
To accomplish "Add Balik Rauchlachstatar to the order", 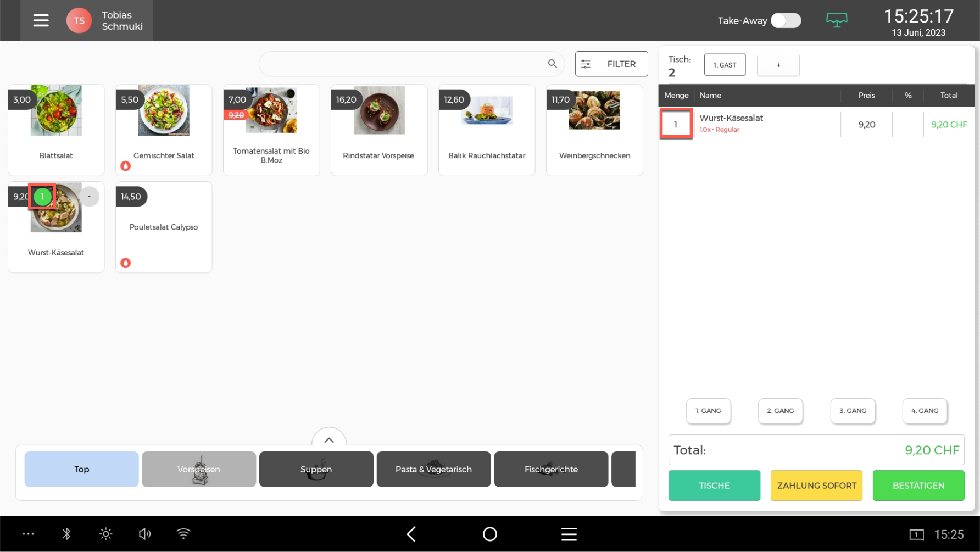I will [487, 130].
